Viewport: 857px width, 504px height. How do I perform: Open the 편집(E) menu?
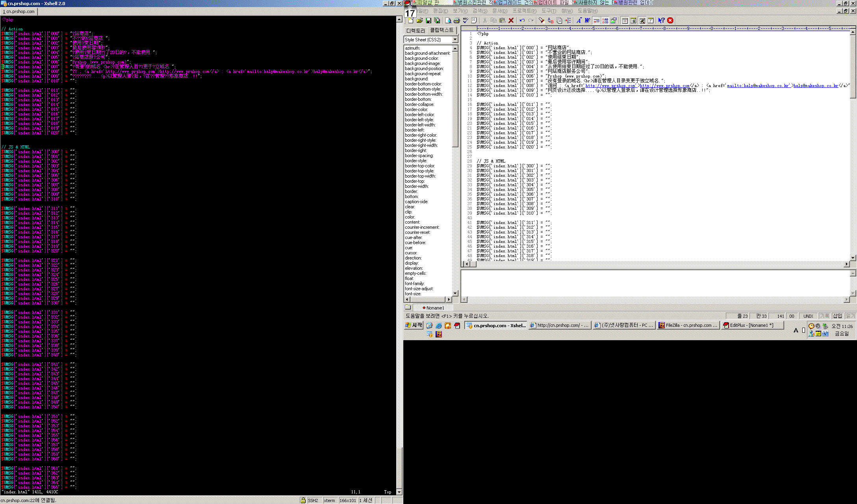(440, 11)
